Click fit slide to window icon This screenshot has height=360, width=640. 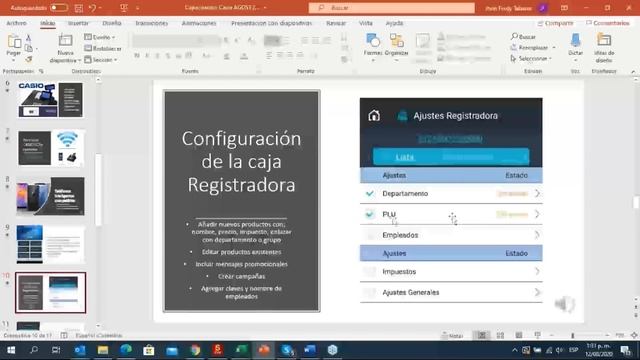(x=634, y=336)
